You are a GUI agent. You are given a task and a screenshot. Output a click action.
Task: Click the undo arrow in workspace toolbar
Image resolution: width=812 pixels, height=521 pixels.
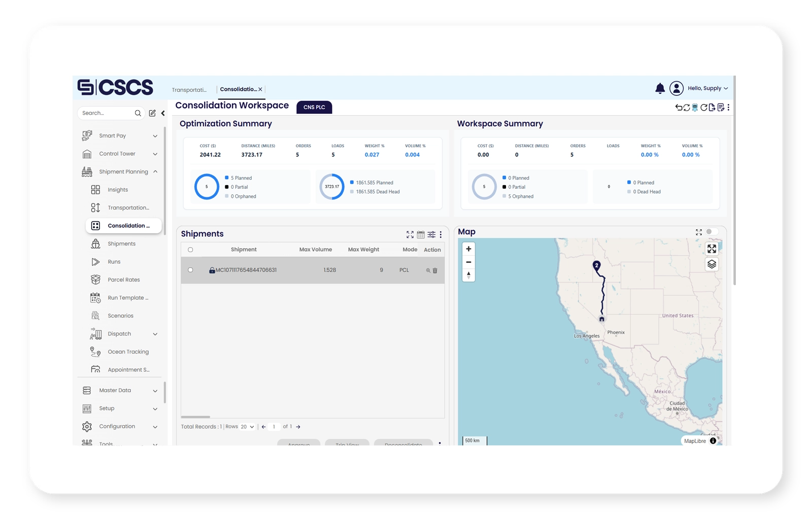point(679,108)
